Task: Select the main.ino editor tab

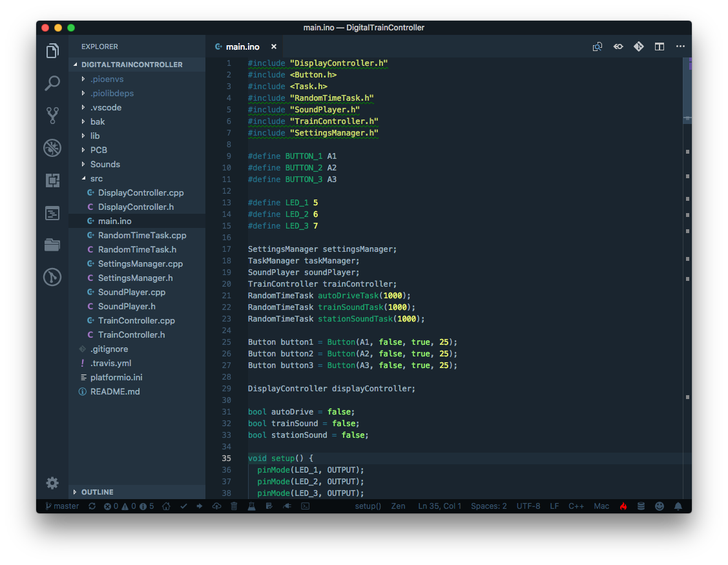Action: pos(242,46)
